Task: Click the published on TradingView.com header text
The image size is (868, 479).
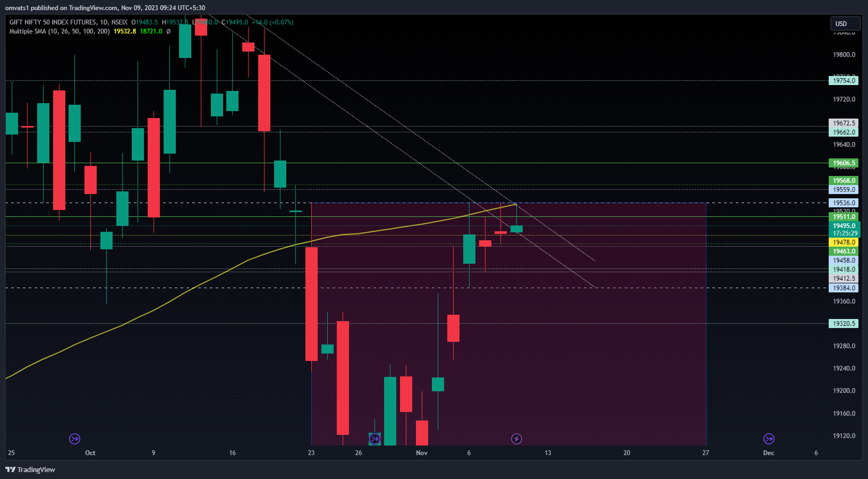Action: point(105,8)
